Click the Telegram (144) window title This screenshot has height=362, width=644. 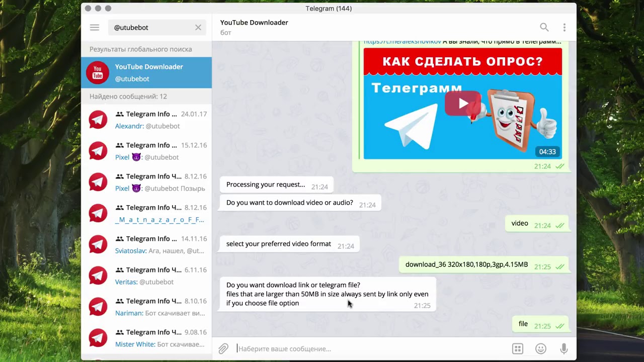click(329, 9)
